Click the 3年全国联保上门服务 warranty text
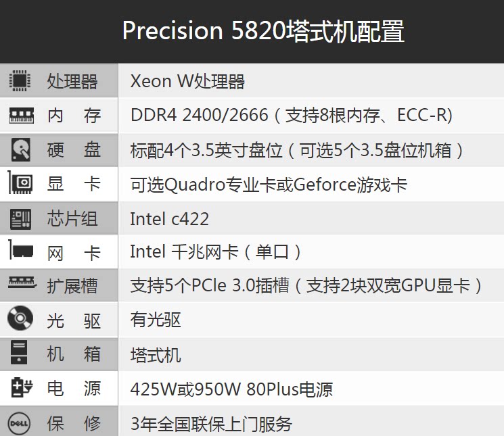This screenshot has height=436, width=504. pyautogui.click(x=211, y=424)
